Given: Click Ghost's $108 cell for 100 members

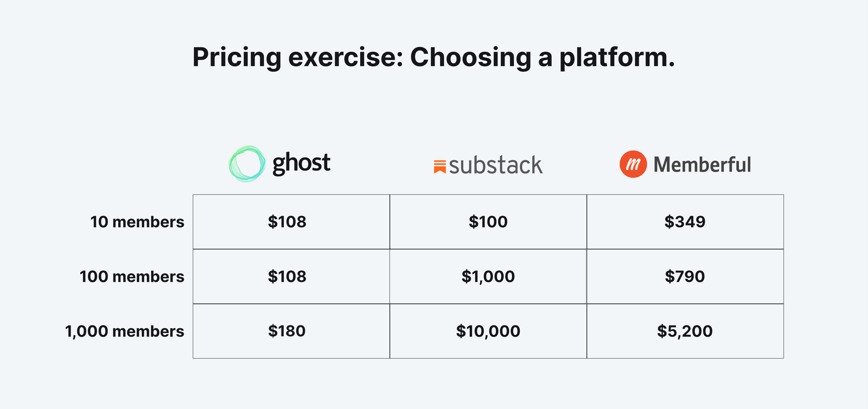Looking at the screenshot, I should (291, 277).
